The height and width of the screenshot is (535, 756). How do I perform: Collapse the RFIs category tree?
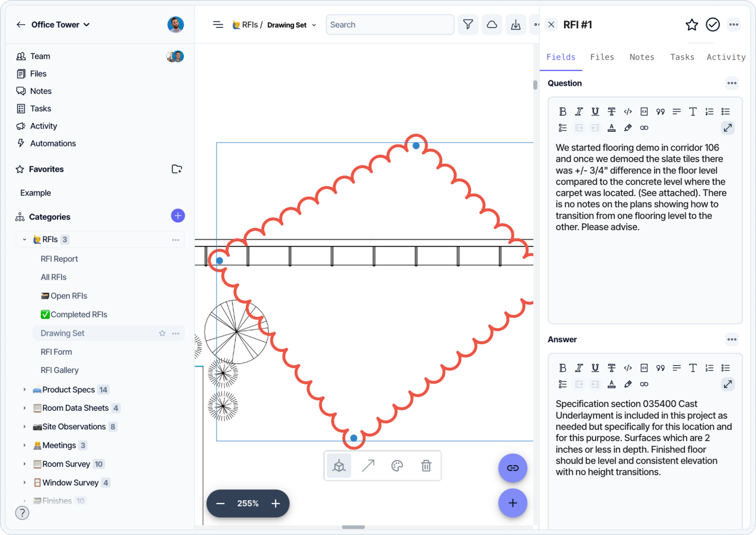coord(25,239)
